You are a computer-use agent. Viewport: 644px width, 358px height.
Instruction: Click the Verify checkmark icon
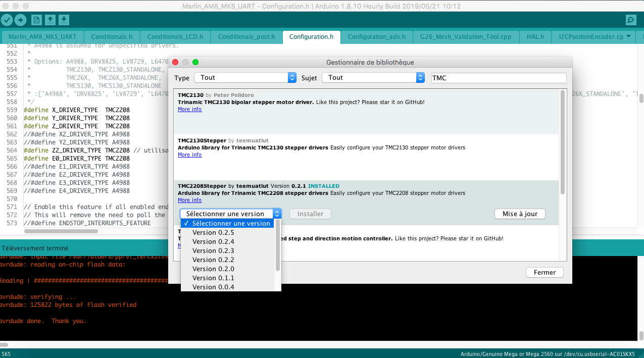point(7,20)
